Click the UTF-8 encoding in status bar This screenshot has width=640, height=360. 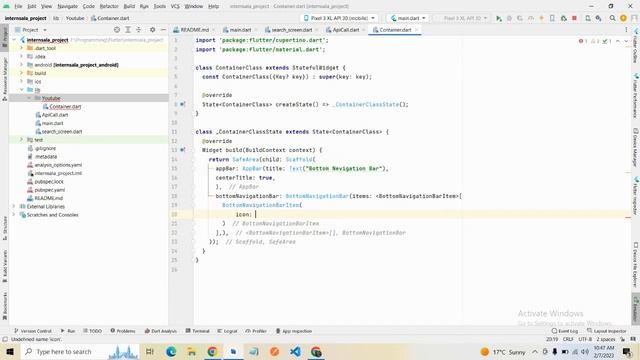pos(585,339)
